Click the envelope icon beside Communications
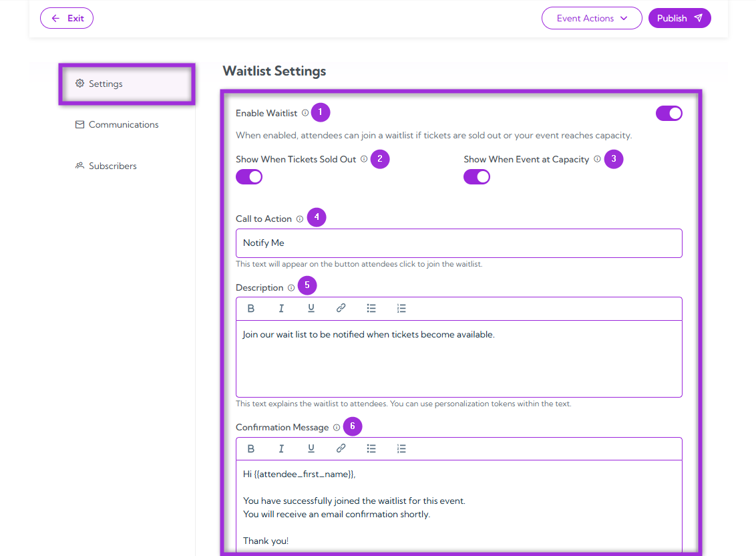The width and height of the screenshot is (756, 556). 80,124
